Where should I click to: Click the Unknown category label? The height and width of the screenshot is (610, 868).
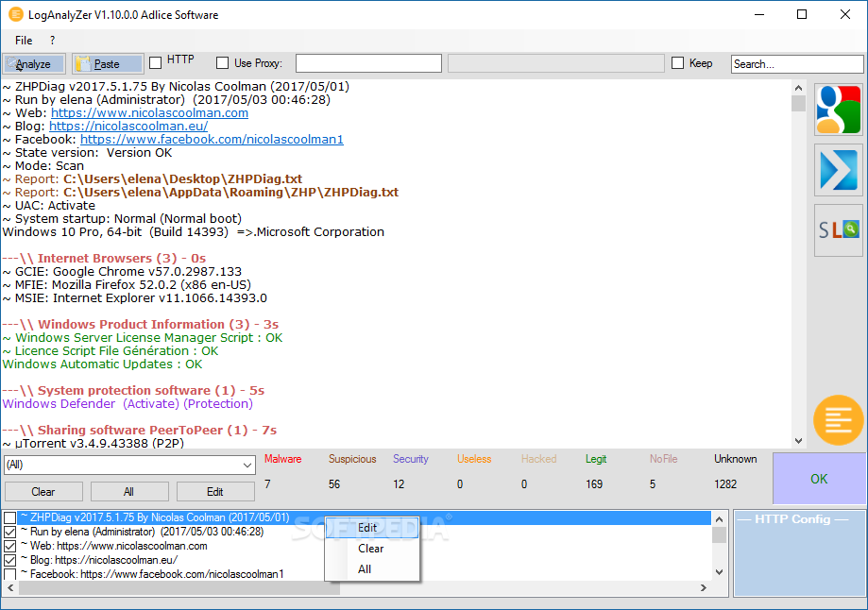[x=735, y=459]
